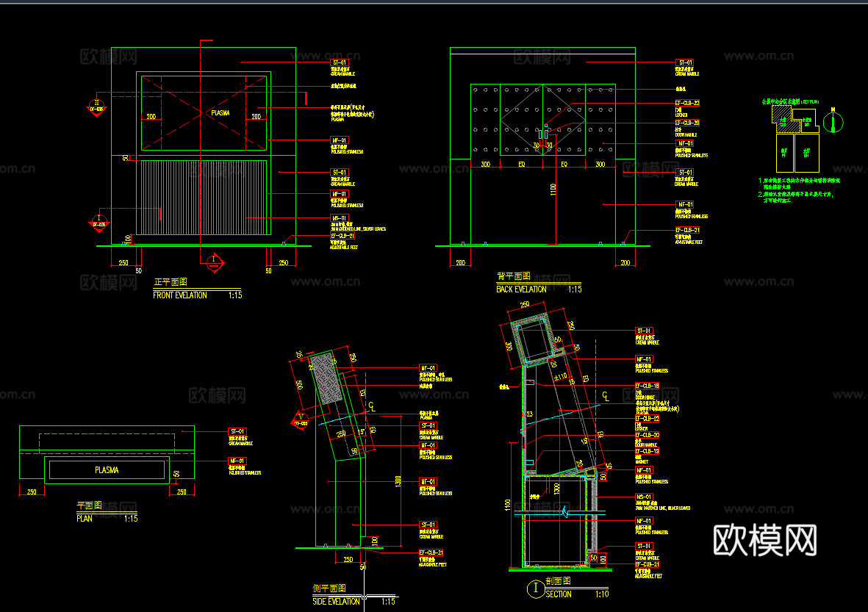Select note 1 text under key plan
Image resolution: width=868 pixels, height=612 pixels.
tap(799, 184)
